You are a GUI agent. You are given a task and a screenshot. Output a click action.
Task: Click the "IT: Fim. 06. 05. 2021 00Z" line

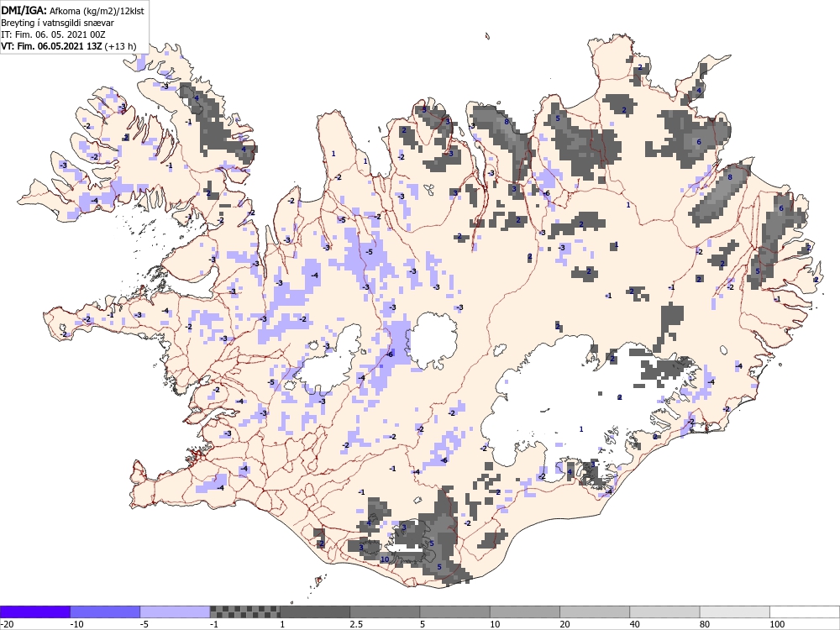[x=53, y=34]
